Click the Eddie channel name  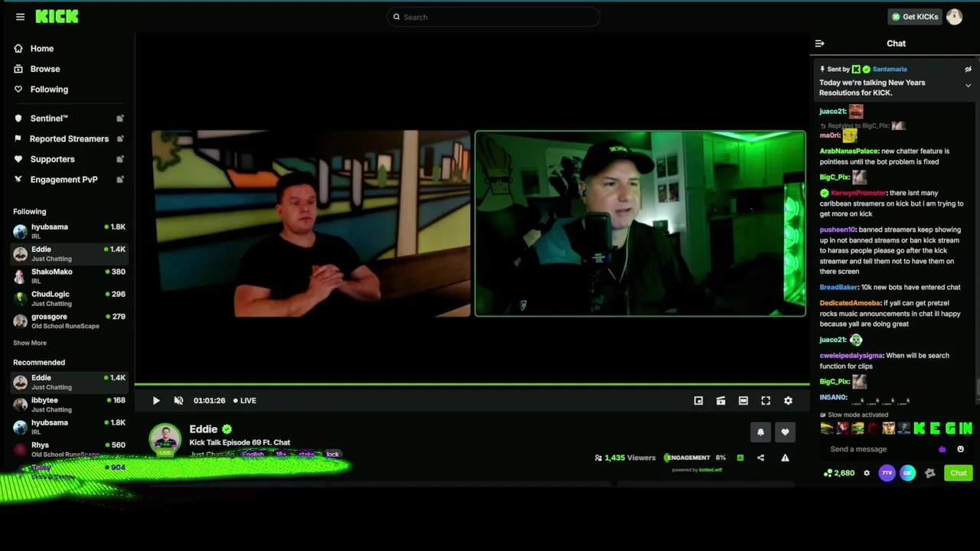coord(204,429)
